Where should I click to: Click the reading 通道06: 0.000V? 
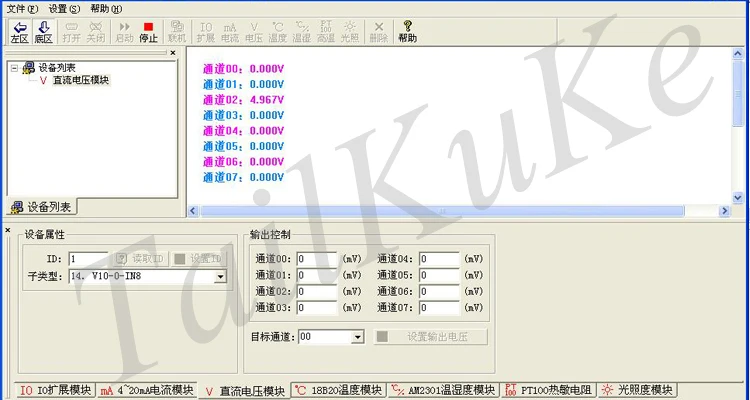(x=243, y=162)
